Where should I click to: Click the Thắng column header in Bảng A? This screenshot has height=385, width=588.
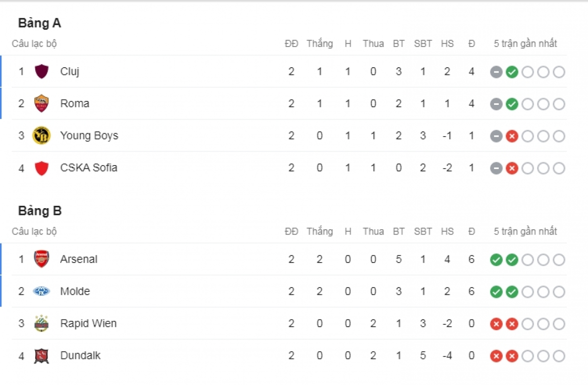(319, 44)
